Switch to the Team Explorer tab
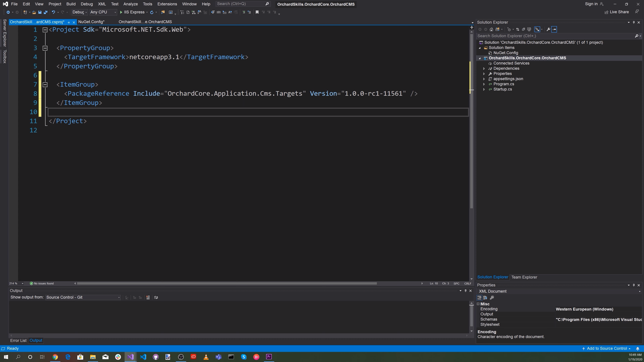644x362 pixels. pos(524,277)
